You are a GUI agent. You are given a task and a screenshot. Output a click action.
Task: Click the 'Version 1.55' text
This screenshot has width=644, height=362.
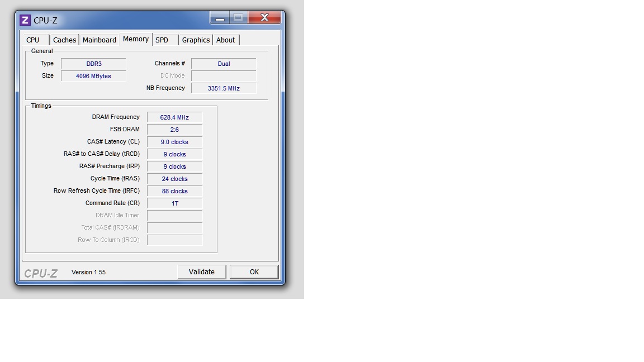point(88,272)
